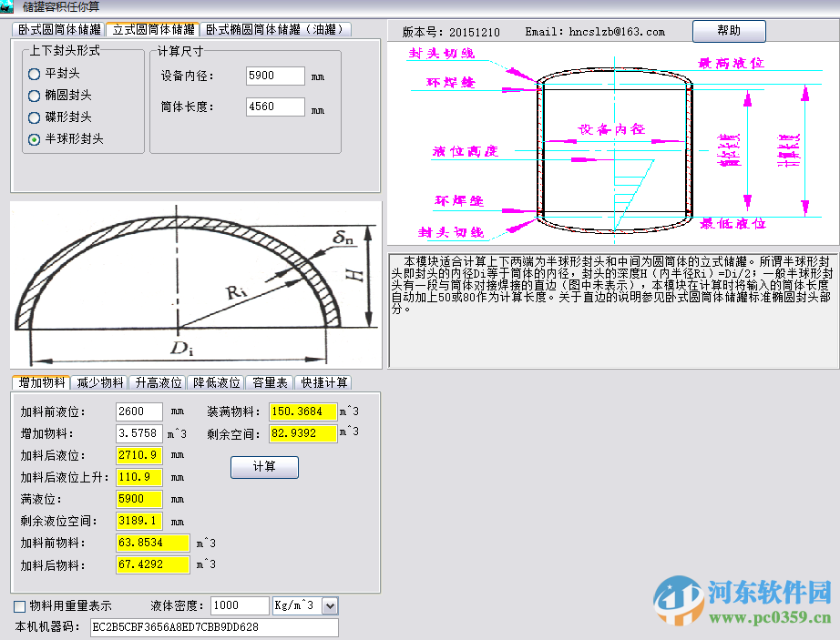The image size is (840, 640).
Task: Click the 筒体长度 input showing 4560
Action: [274, 107]
